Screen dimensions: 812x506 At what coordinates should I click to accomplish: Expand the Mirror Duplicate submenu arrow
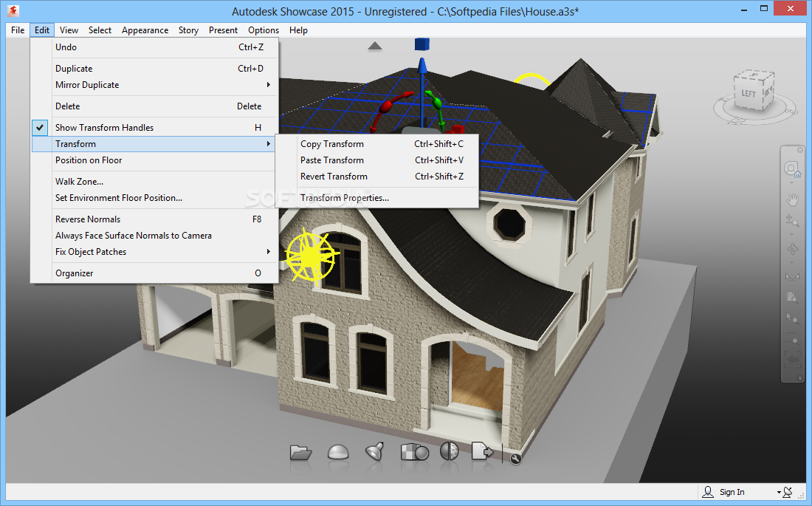[268, 84]
